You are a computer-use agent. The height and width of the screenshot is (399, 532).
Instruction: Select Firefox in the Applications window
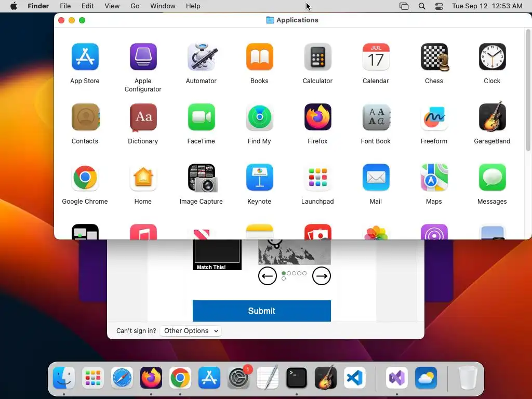coord(317,117)
